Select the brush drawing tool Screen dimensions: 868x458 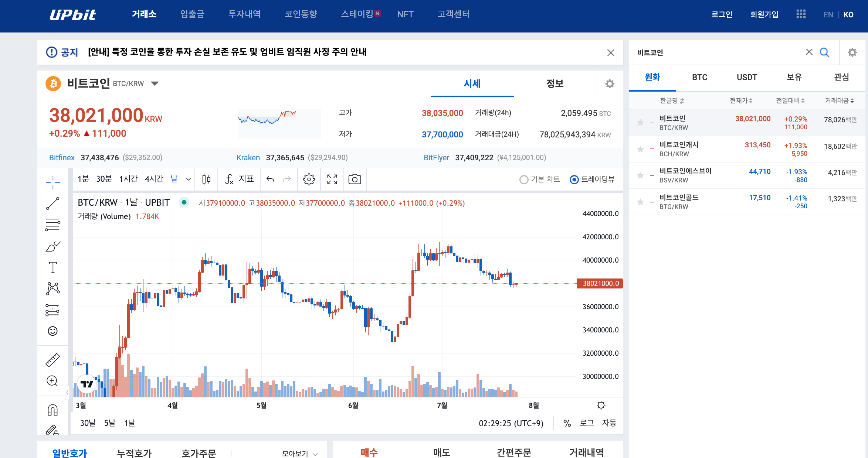click(x=53, y=246)
